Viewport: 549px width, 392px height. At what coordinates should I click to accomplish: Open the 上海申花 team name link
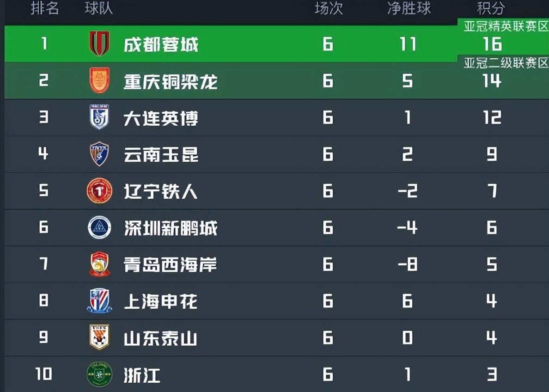160,302
